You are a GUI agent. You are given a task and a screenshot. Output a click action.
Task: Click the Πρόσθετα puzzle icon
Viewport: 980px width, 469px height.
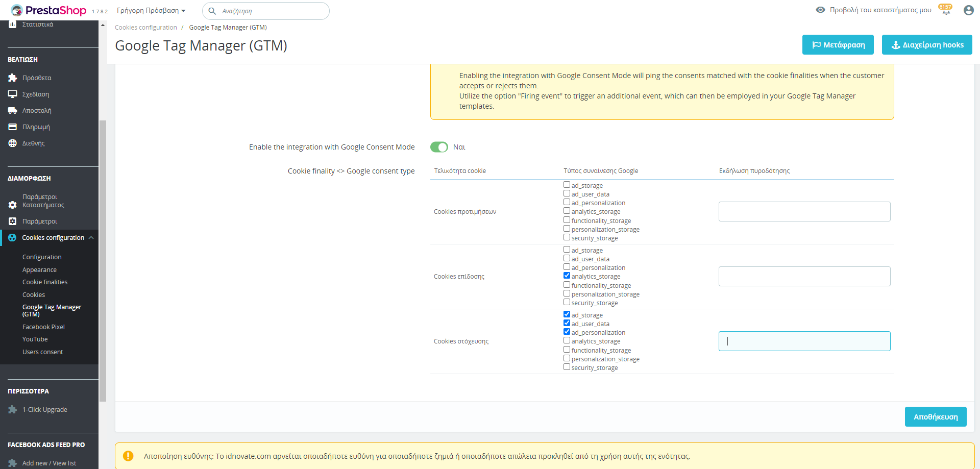click(13, 78)
